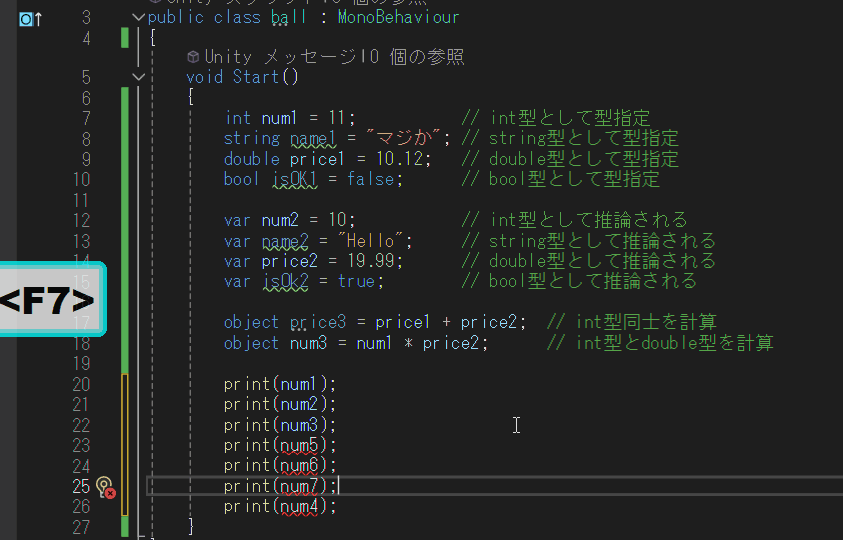Image resolution: width=843 pixels, height=540 pixels.
Task: Click the comment // int型同士を計算
Action: 632,322
